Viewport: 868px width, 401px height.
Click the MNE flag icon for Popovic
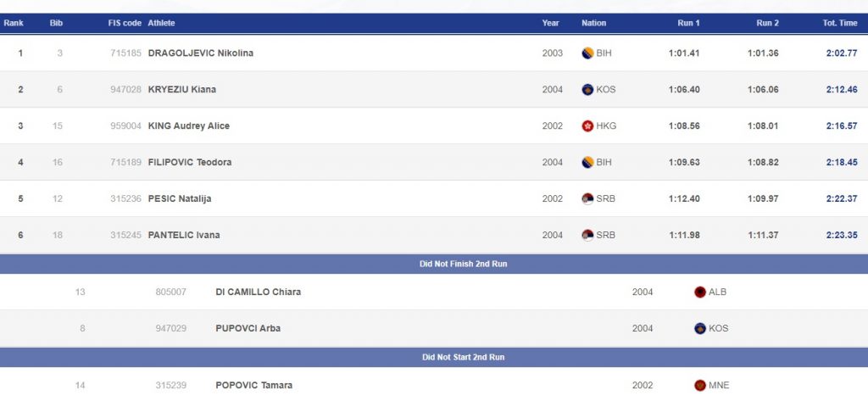point(699,386)
